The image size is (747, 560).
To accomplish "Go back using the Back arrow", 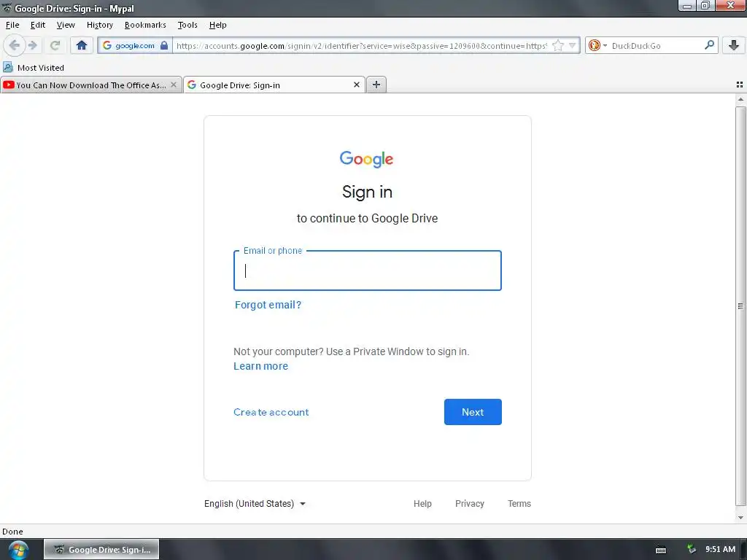I will point(15,45).
